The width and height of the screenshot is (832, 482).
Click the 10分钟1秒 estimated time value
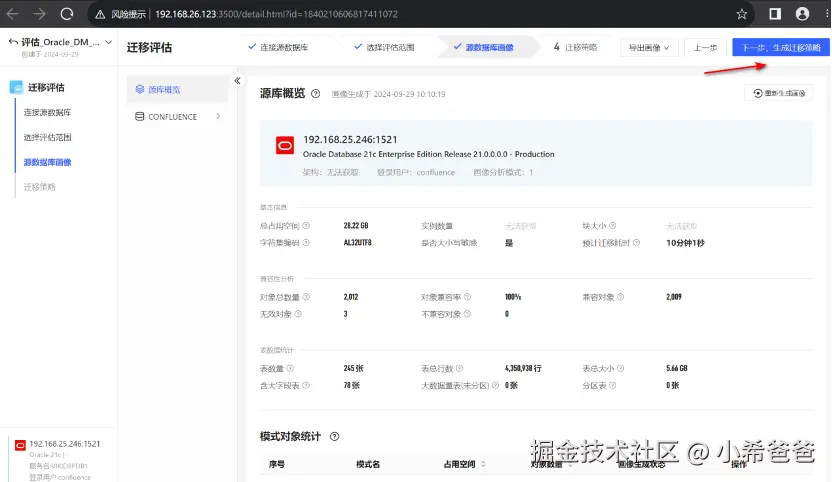coord(686,243)
